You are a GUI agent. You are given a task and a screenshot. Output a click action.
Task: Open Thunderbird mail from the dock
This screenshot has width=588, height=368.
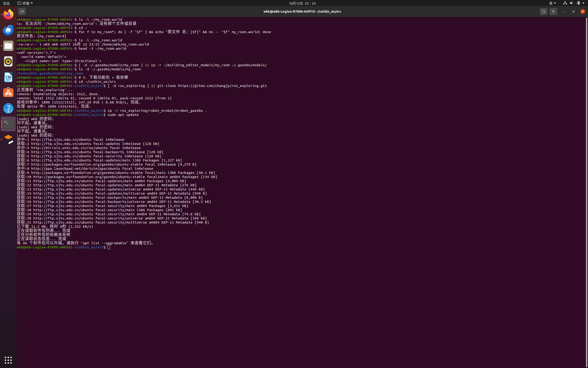pyautogui.click(x=8, y=30)
